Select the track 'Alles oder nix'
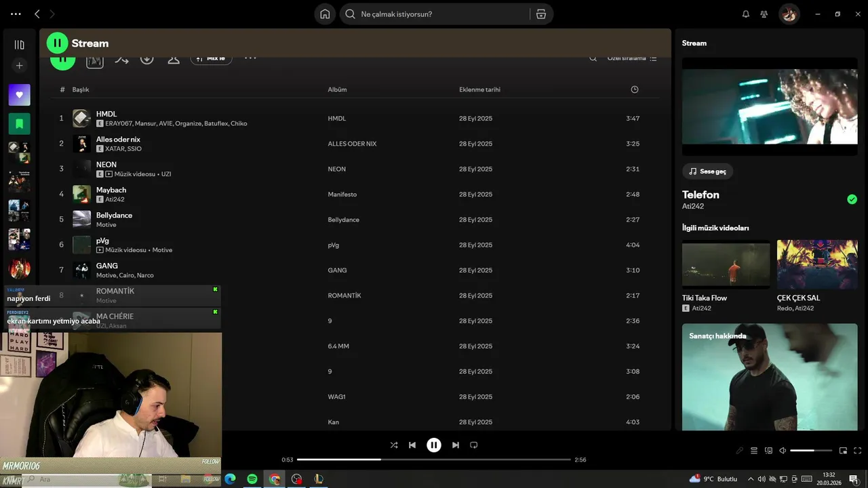868x488 pixels. 118,139
